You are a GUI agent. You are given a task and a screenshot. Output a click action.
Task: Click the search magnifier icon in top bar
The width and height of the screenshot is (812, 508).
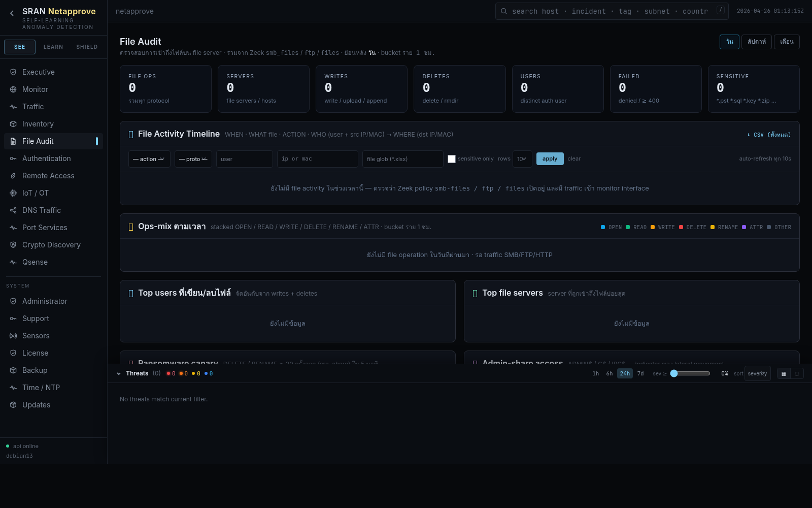(x=504, y=11)
